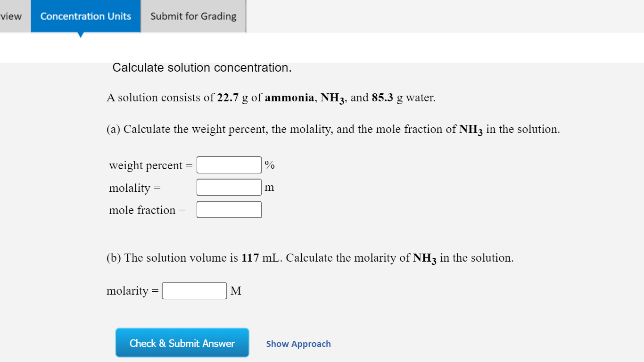Screen dimensions: 644x362
Task: Place cursor in the molality field
Action: (229, 187)
